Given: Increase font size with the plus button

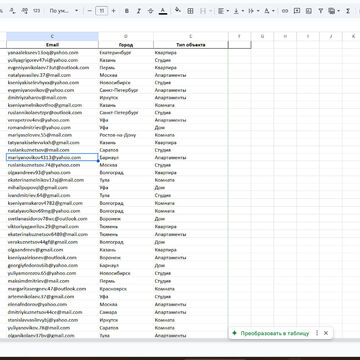Looking at the screenshot, I should pos(113,11).
